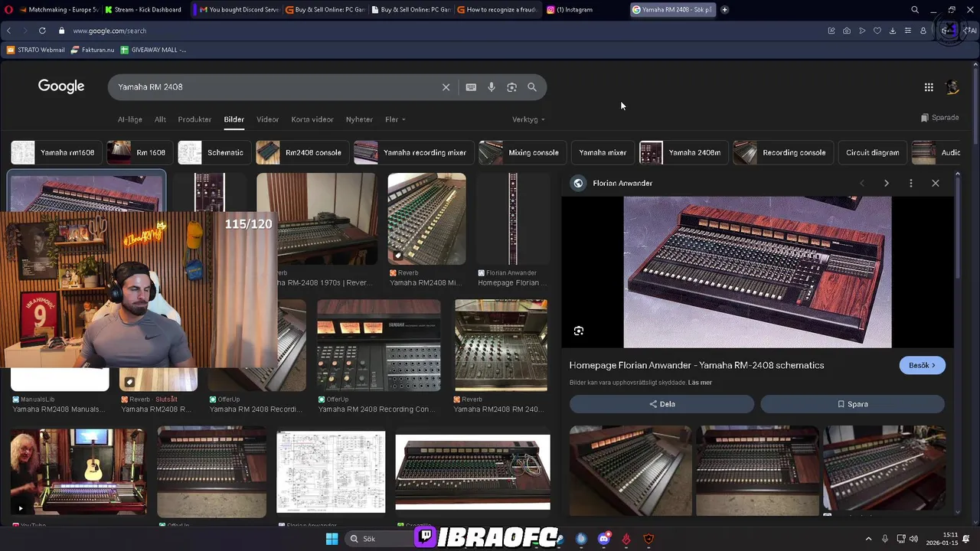Image resolution: width=980 pixels, height=551 pixels.
Task: Switch to the Korta videor tab
Action: click(x=312, y=119)
